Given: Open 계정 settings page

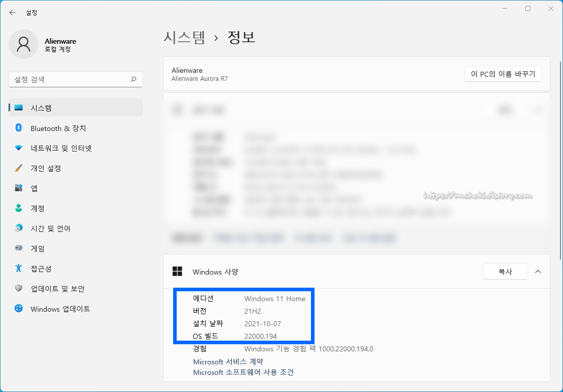Looking at the screenshot, I should (x=76, y=208).
